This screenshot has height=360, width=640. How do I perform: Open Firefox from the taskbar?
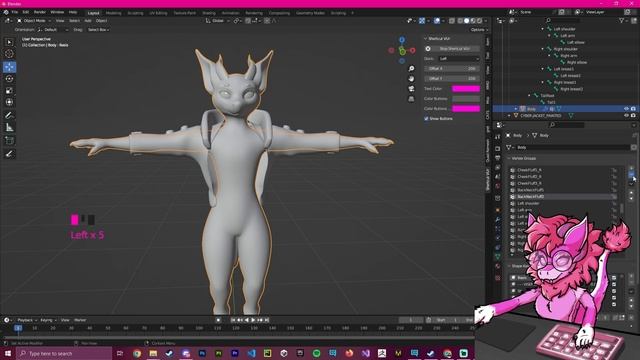click(349, 353)
